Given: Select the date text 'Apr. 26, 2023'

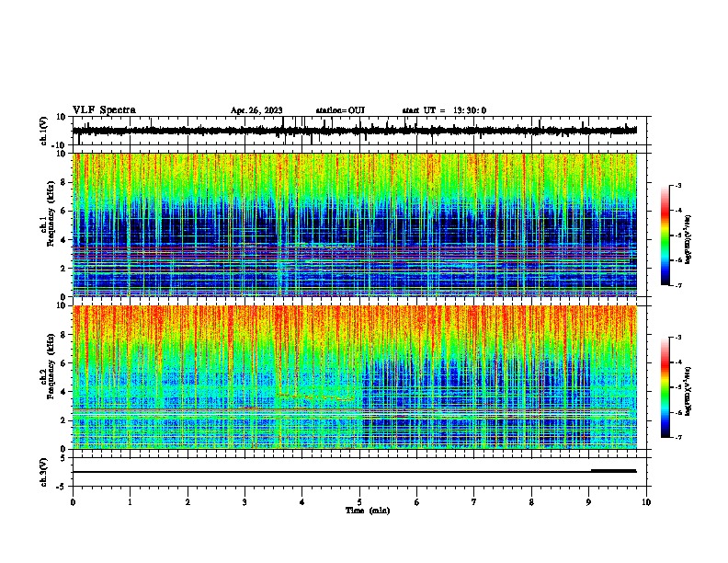Looking at the screenshot, I should coord(256,110).
